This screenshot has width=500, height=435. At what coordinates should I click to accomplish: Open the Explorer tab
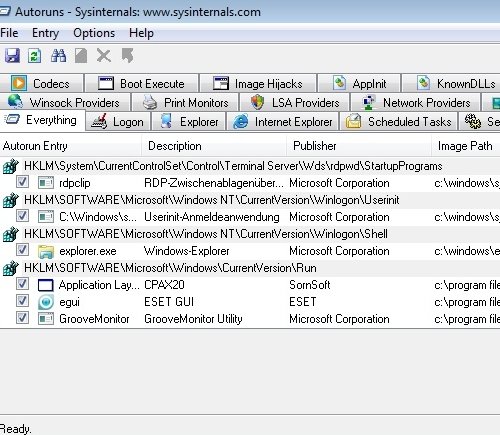point(189,122)
